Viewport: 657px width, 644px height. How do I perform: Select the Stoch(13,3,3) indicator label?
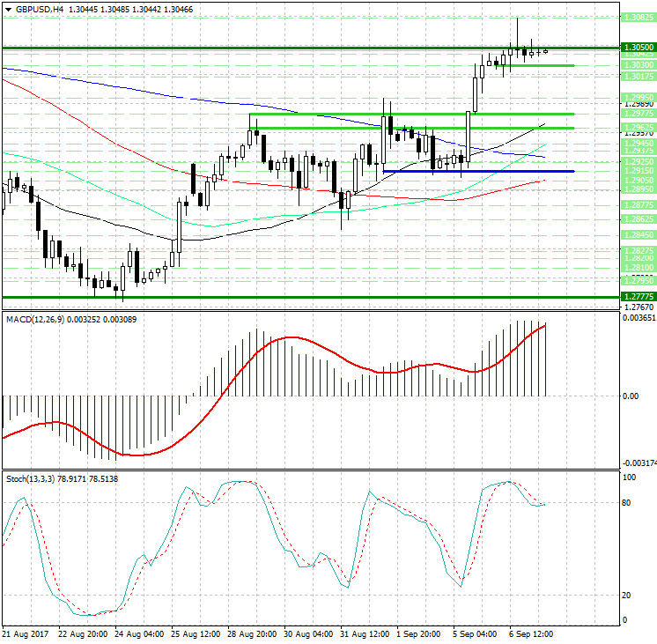pyautogui.click(x=31, y=478)
